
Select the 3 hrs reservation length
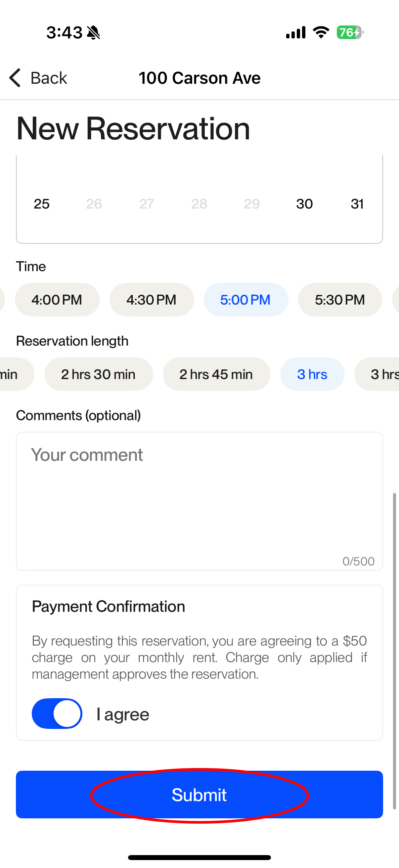coord(312,374)
